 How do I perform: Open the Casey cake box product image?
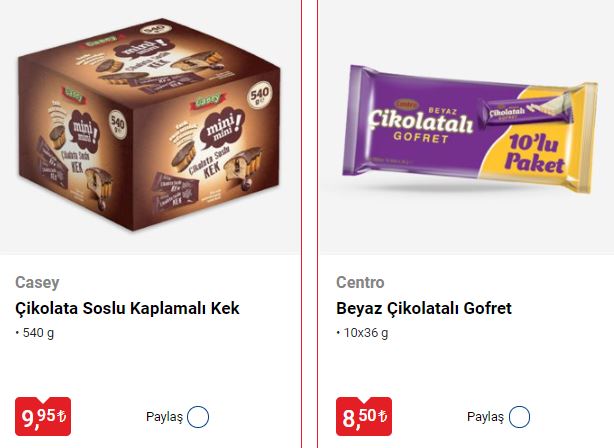[149, 124]
